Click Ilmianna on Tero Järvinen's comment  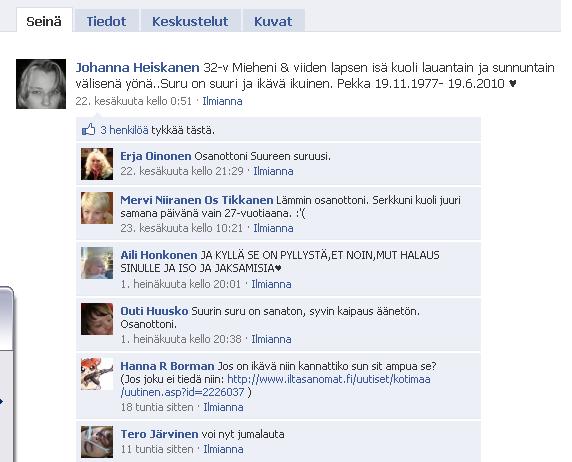pos(223,449)
